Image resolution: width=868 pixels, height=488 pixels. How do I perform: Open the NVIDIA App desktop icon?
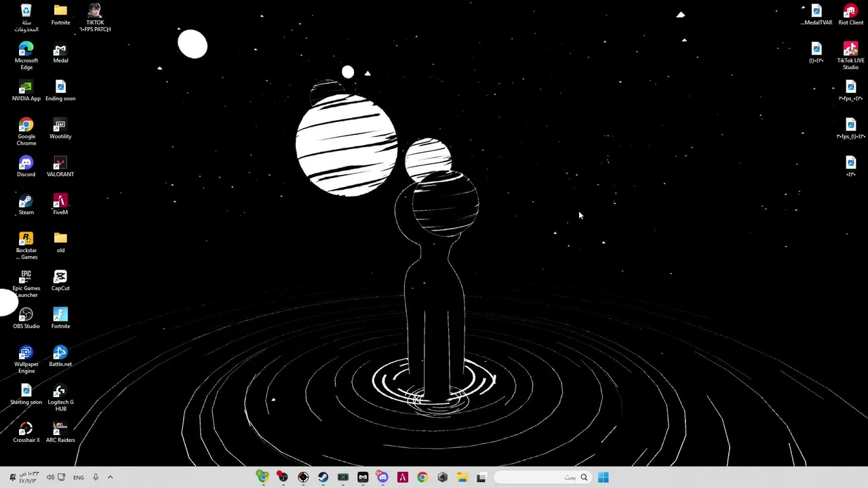(26, 91)
